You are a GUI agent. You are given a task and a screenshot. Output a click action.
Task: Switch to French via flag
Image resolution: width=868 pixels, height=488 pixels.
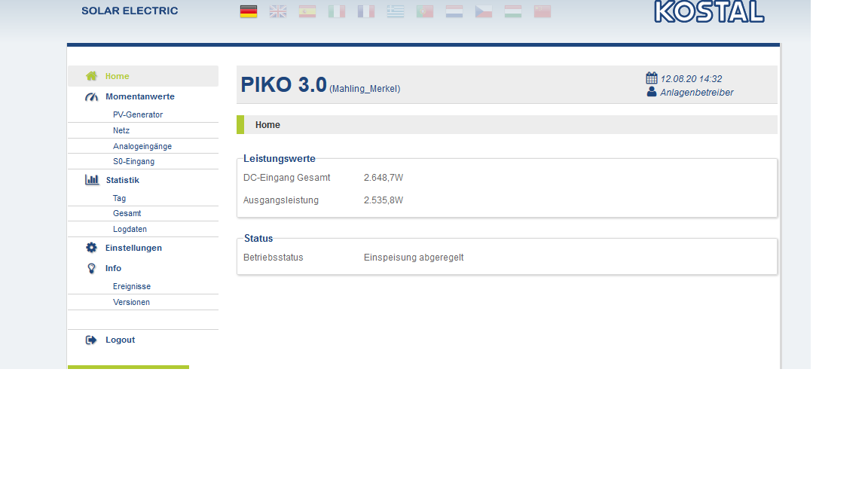366,11
